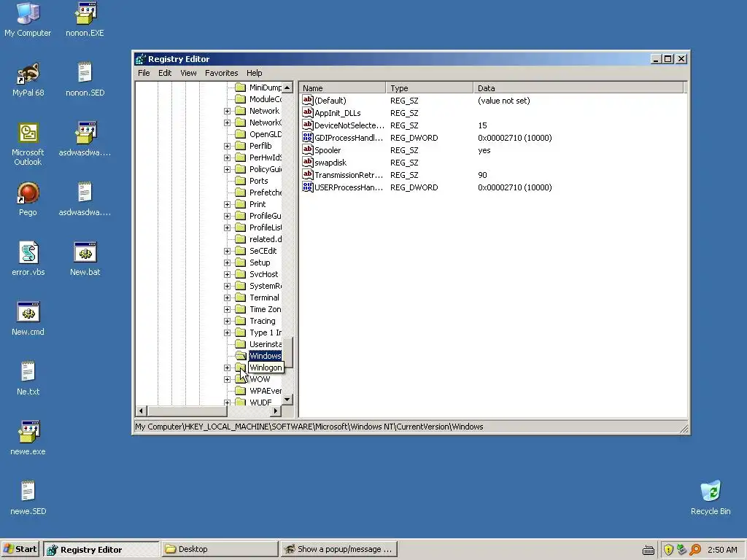Expand the SeCEdit registry key
This screenshot has width=747, height=560.
tap(228, 251)
